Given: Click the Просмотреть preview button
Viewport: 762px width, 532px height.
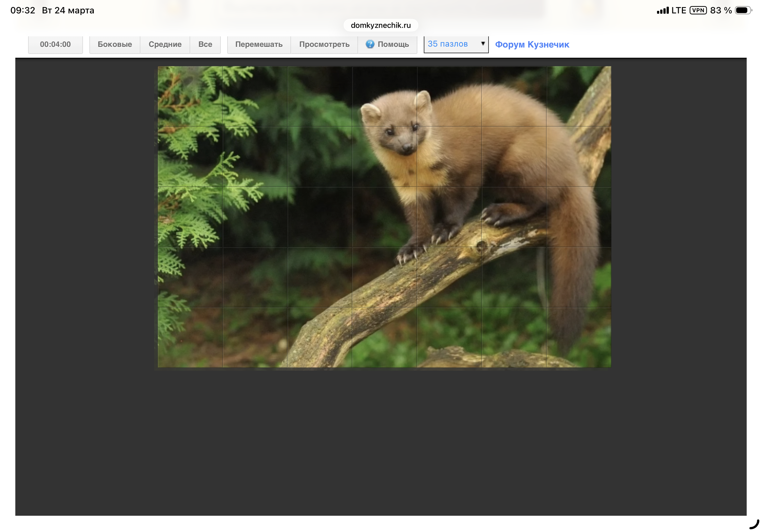Looking at the screenshot, I should coord(324,44).
